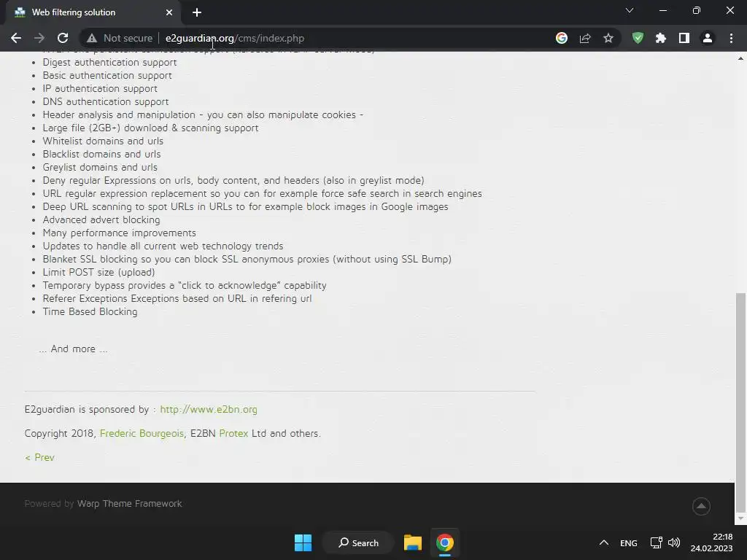747x560 pixels.
Task: Show hidden system tray icons
Action: (x=603, y=542)
